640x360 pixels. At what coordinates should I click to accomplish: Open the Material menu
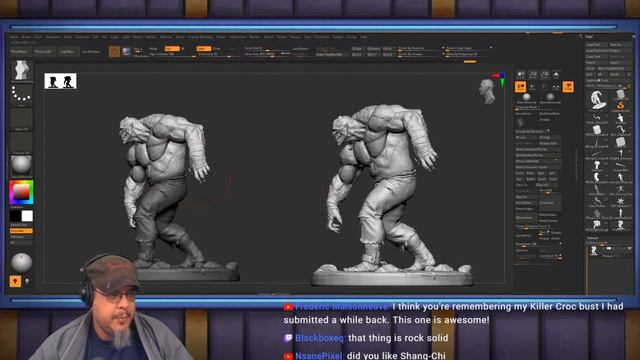(x=166, y=37)
